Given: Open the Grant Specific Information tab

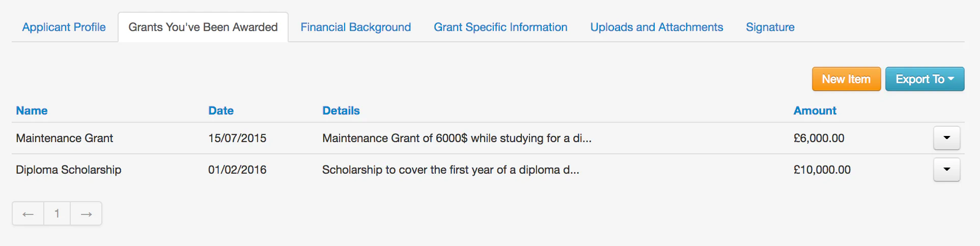Looking at the screenshot, I should tap(500, 27).
